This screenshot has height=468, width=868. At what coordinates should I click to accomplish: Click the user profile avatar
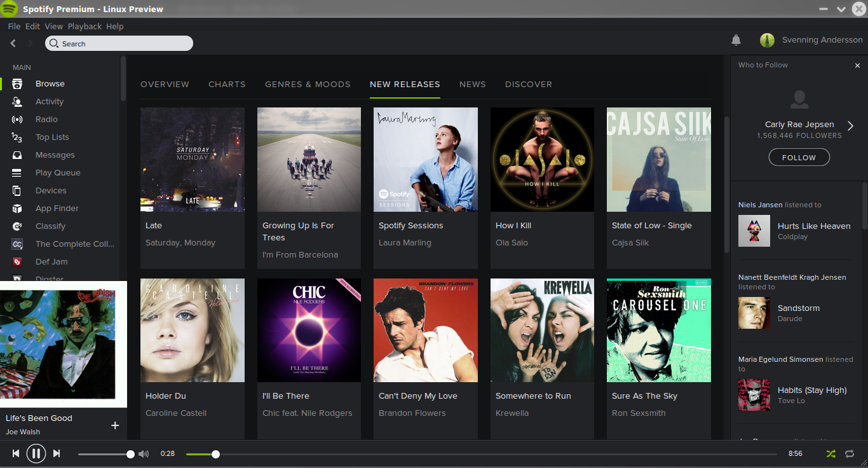coord(767,40)
